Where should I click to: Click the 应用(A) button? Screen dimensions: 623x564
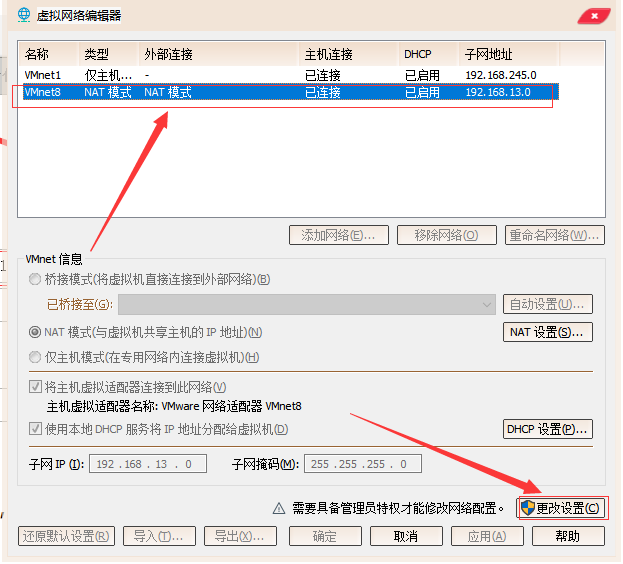click(x=488, y=537)
